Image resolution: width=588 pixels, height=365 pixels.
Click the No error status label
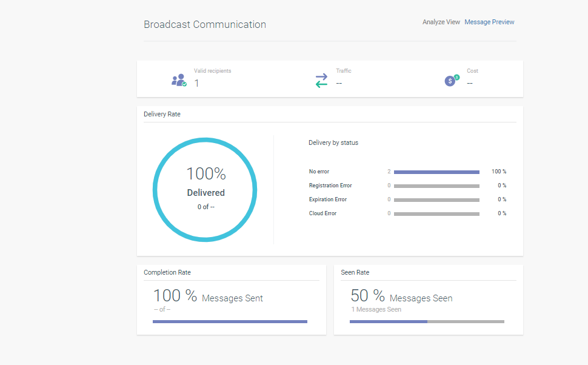click(x=319, y=172)
